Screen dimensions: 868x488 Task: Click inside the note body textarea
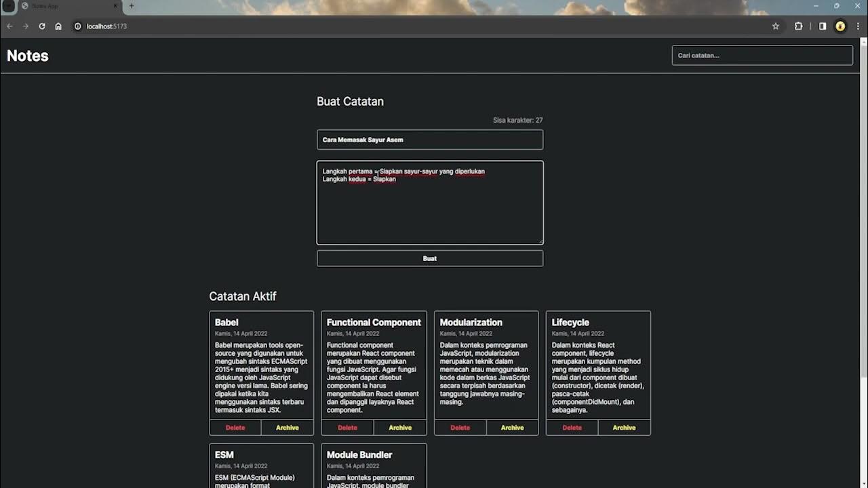pyautogui.click(x=430, y=203)
